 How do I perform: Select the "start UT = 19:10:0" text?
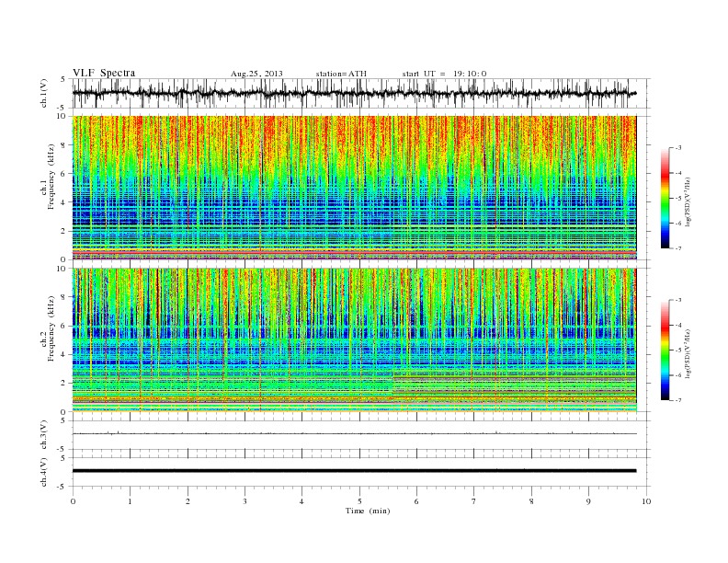point(444,74)
